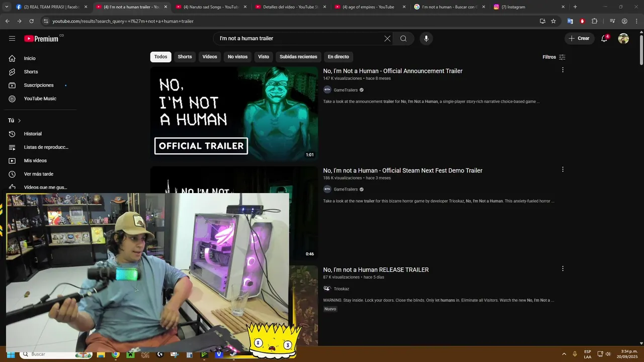Open the account avatar menu
The width and height of the screenshot is (644, 362).
point(623,38)
